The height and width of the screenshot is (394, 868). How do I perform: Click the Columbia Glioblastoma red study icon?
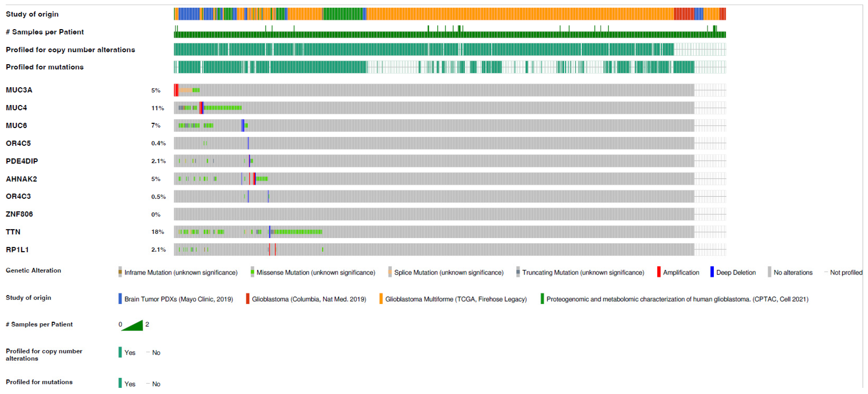(x=248, y=299)
